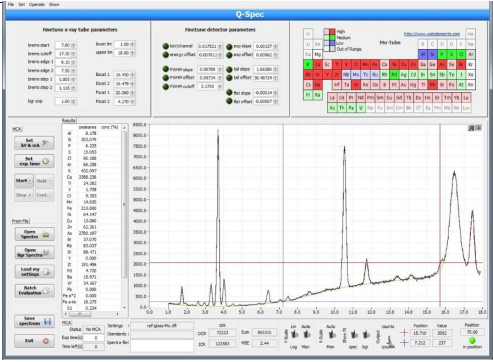The width and height of the screenshot is (493, 362).
Task: Adjust the brems start stepper arrows
Action: coord(74,45)
